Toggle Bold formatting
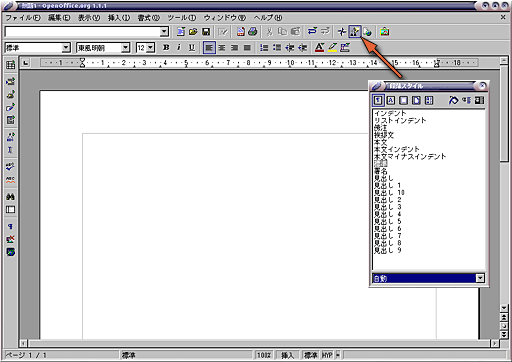512x362 pixels. click(x=166, y=48)
